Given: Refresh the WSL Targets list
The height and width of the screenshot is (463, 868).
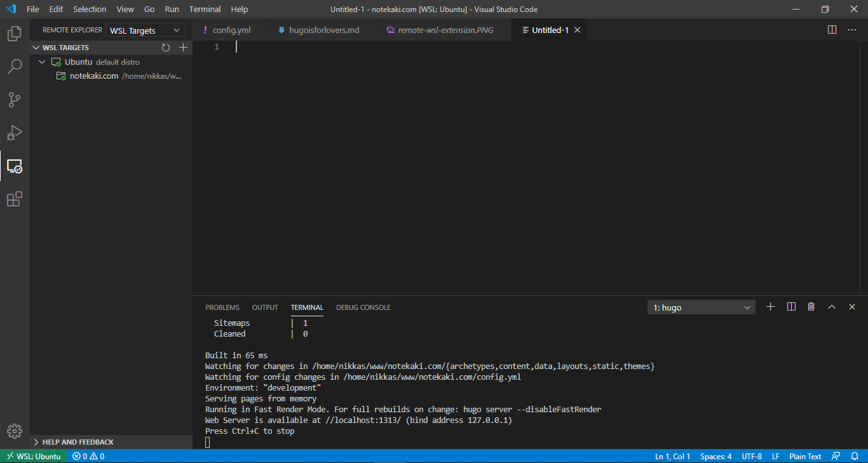Looking at the screenshot, I should click(166, 47).
